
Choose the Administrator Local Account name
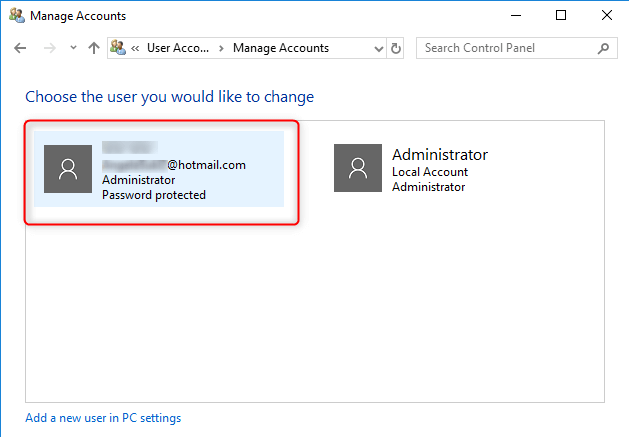440,155
